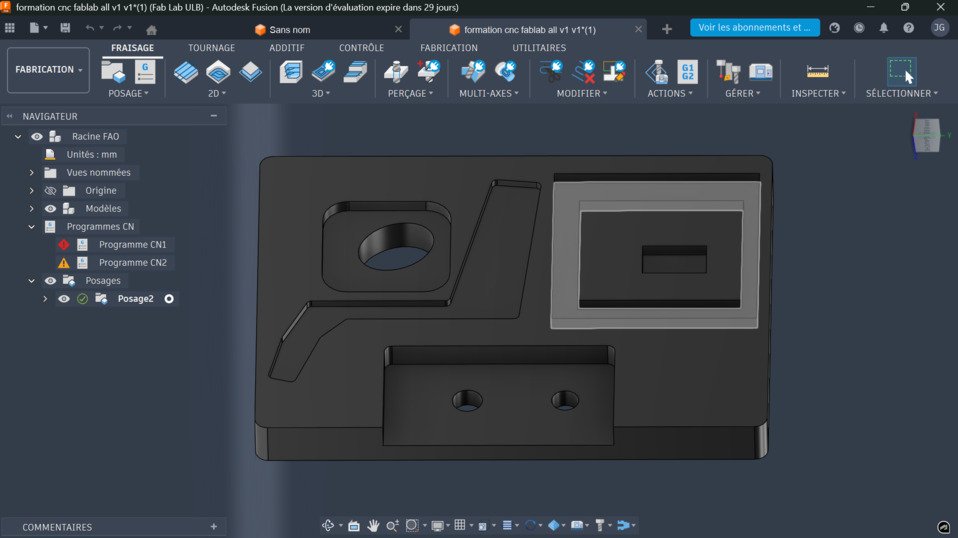
Task: Open the FABRICATION workspace dropdown
Action: [x=48, y=70]
